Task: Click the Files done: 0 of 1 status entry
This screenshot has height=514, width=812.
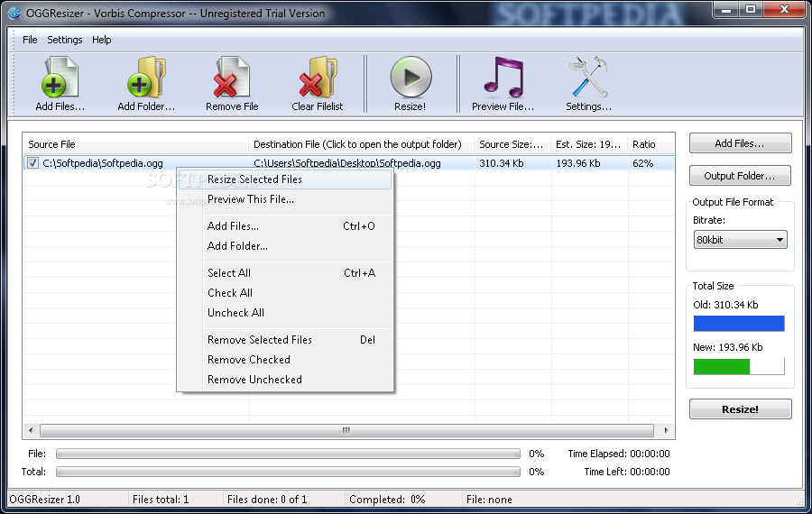Action: [x=267, y=500]
